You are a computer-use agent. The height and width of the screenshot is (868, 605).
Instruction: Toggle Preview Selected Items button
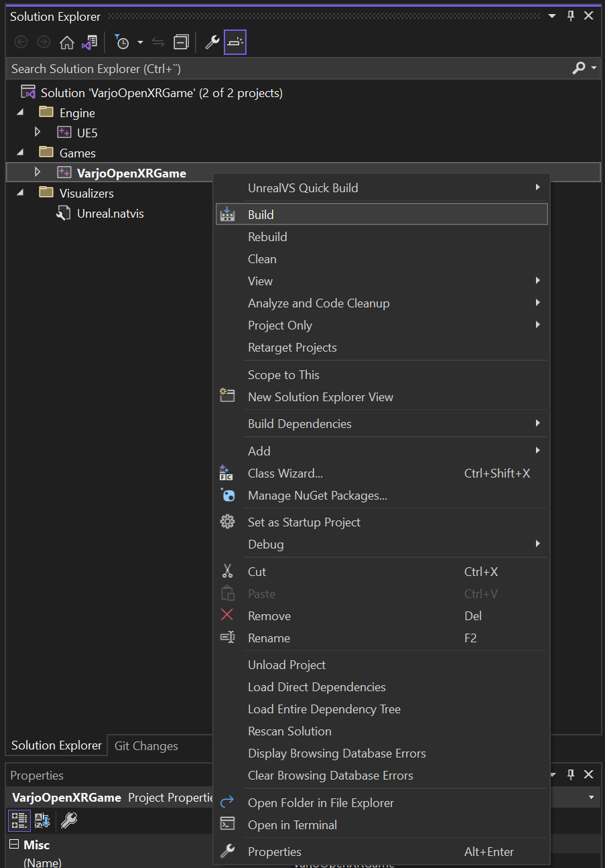pyautogui.click(x=235, y=42)
